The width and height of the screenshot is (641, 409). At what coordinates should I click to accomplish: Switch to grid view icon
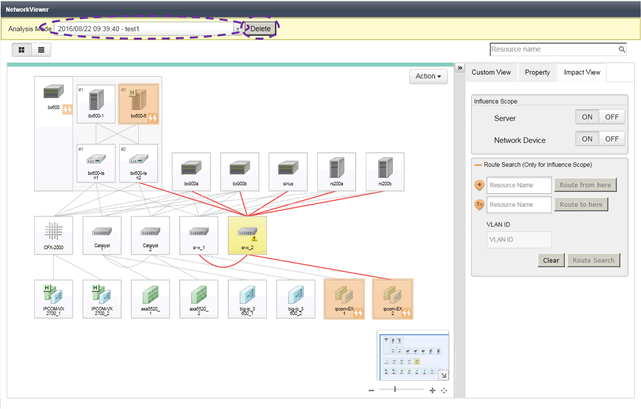(x=22, y=49)
